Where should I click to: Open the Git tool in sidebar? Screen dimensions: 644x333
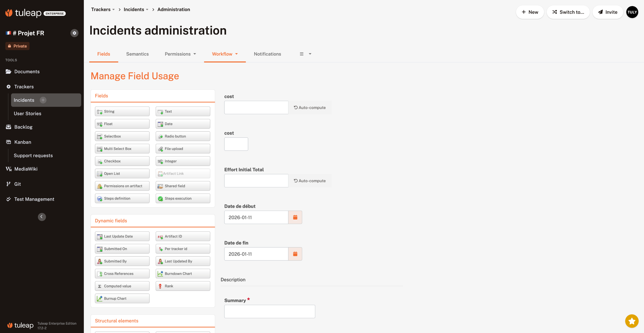tap(17, 184)
